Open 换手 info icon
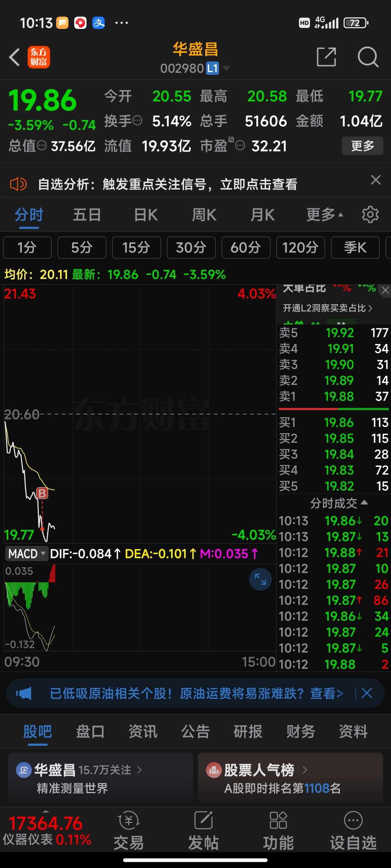Screen dimensions: 391x868 [137, 120]
